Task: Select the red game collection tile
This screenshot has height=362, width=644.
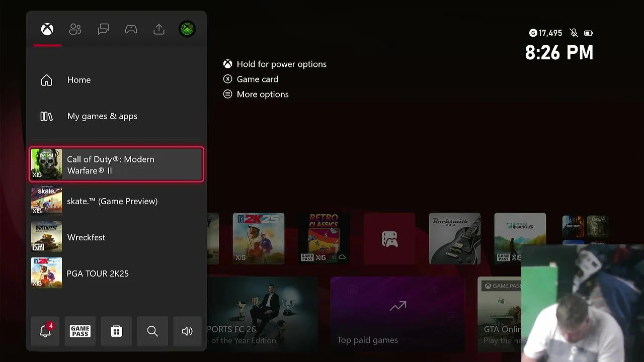Action: 389,238
